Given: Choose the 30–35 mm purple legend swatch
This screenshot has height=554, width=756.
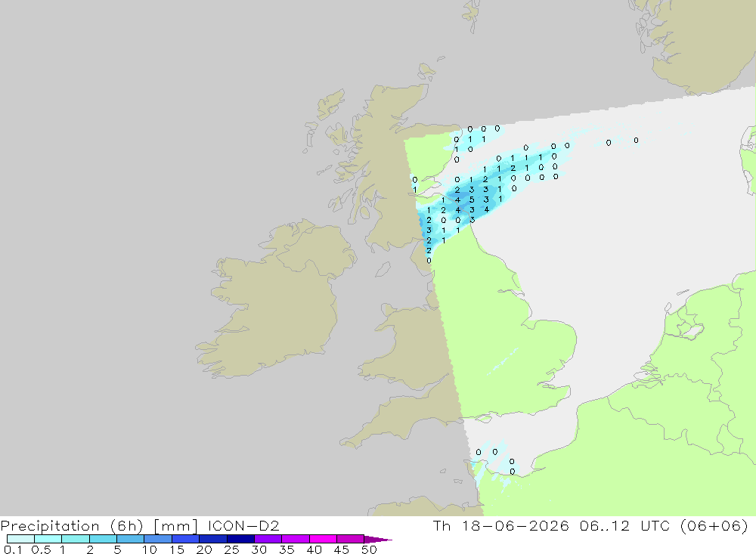Looking at the screenshot, I should pos(268,539).
